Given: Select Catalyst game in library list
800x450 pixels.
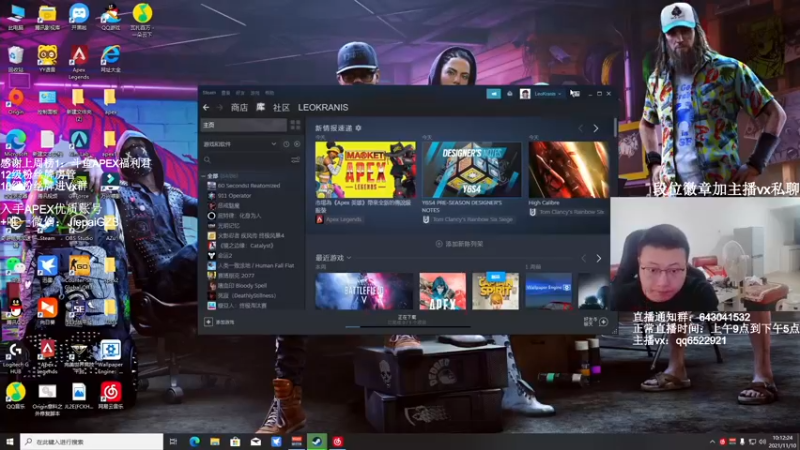Looking at the screenshot, I should coord(247,246).
